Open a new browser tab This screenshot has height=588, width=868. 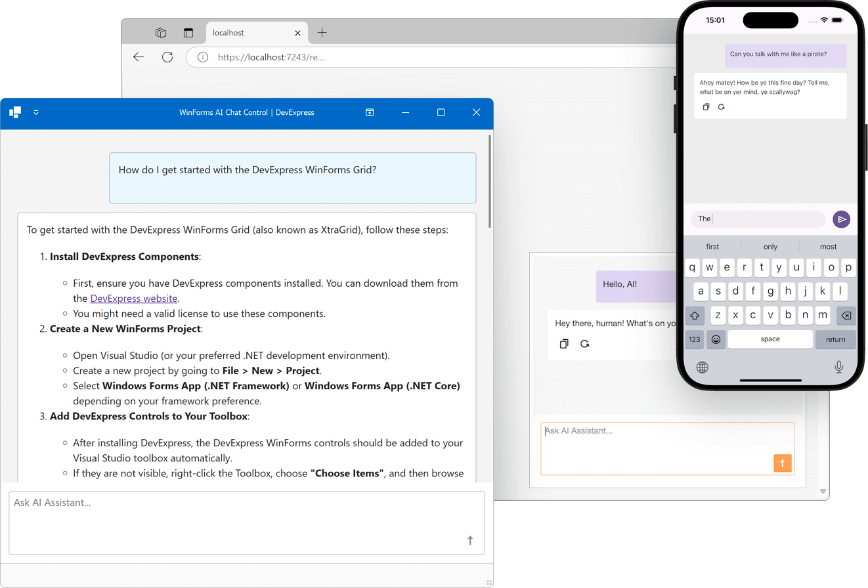(x=322, y=32)
